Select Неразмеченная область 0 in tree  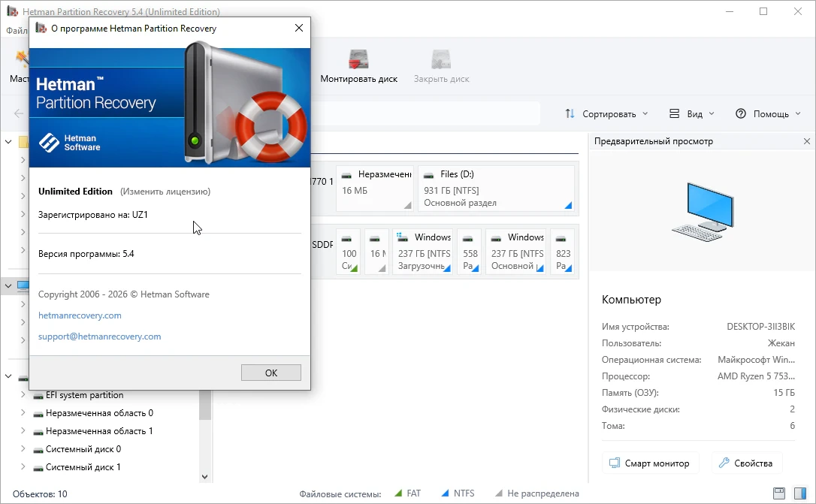(x=99, y=413)
